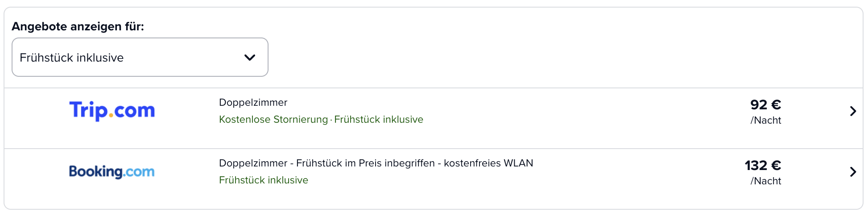Screen dimensions: 868x216
Task: Click the Trip.com logo
Action: 112,110
